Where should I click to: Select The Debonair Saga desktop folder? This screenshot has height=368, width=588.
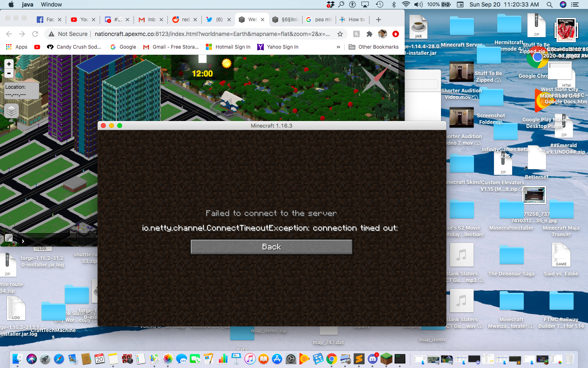[511, 255]
